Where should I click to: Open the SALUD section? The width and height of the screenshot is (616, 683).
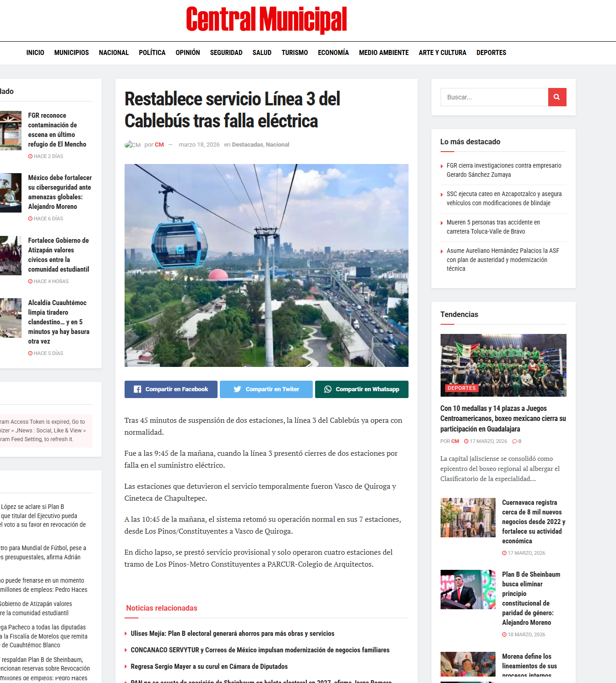point(262,53)
